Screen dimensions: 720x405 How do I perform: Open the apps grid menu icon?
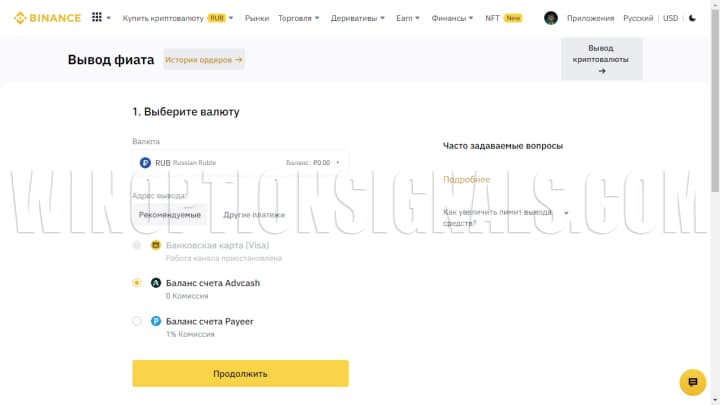(x=96, y=17)
